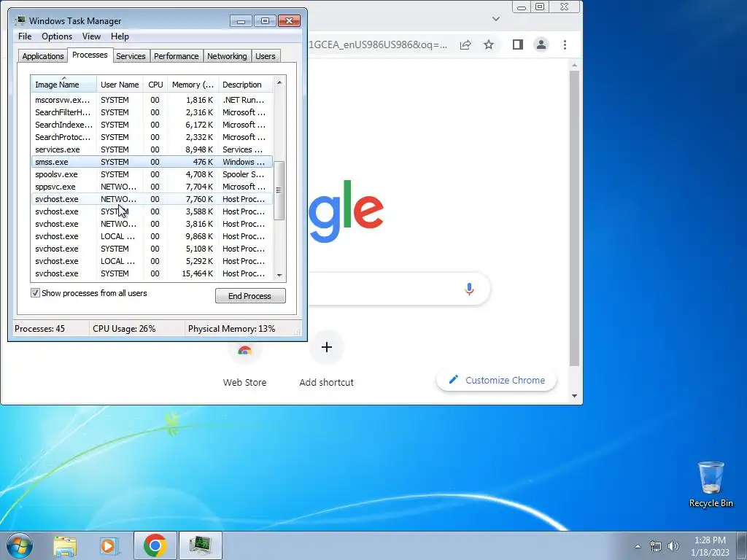The height and width of the screenshot is (560, 747).
Task: Click Chrome page vertical scrollbar
Action: click(x=574, y=218)
